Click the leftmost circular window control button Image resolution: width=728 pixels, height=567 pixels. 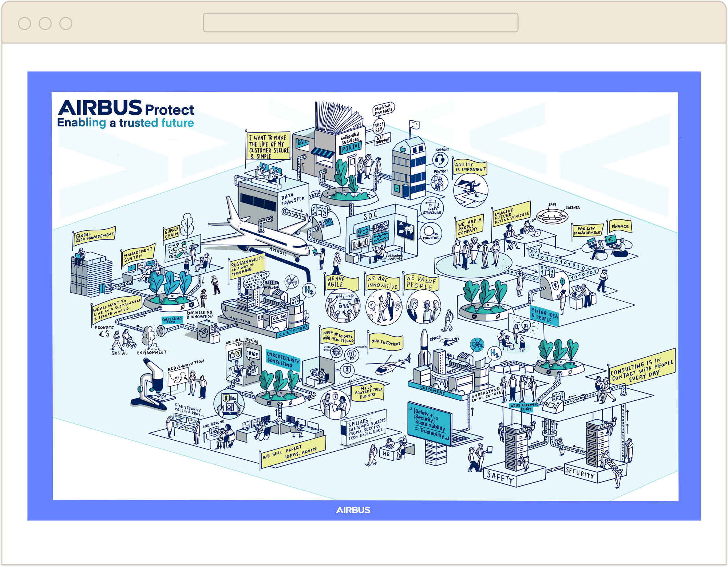pos(24,23)
